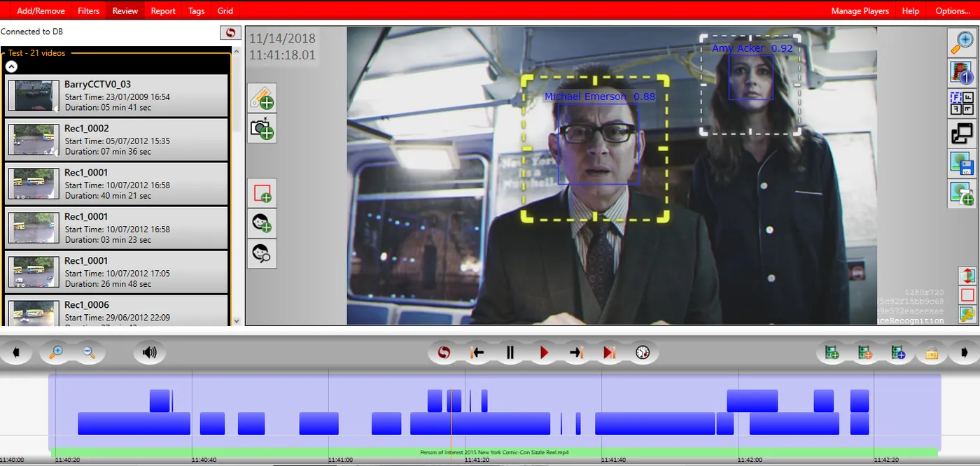
Task: Click Manage Players
Action: [x=860, y=10]
